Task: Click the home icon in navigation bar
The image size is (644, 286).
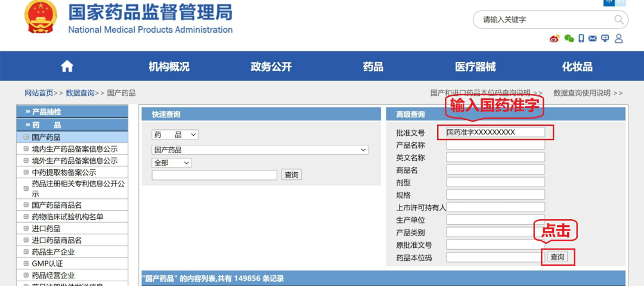Action: click(x=67, y=66)
